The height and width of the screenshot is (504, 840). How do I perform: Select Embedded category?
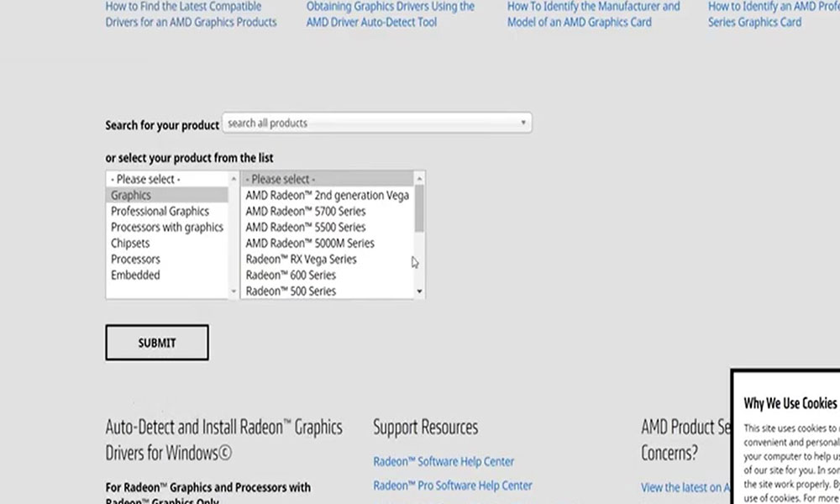(168, 276)
